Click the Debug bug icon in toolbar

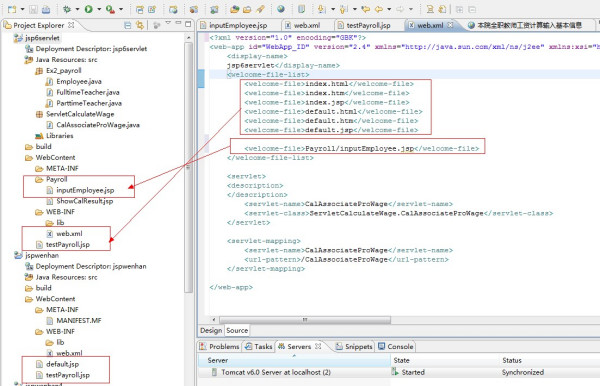[x=67, y=9]
